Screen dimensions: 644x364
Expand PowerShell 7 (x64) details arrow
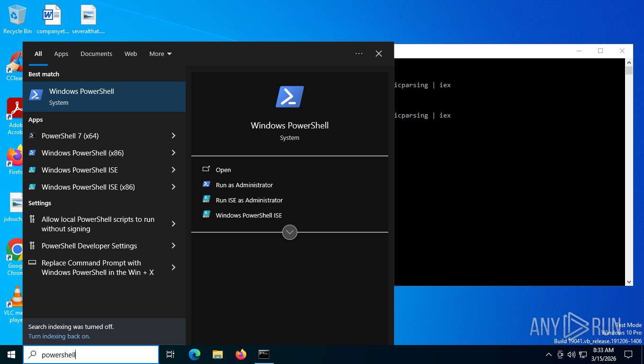click(173, 136)
